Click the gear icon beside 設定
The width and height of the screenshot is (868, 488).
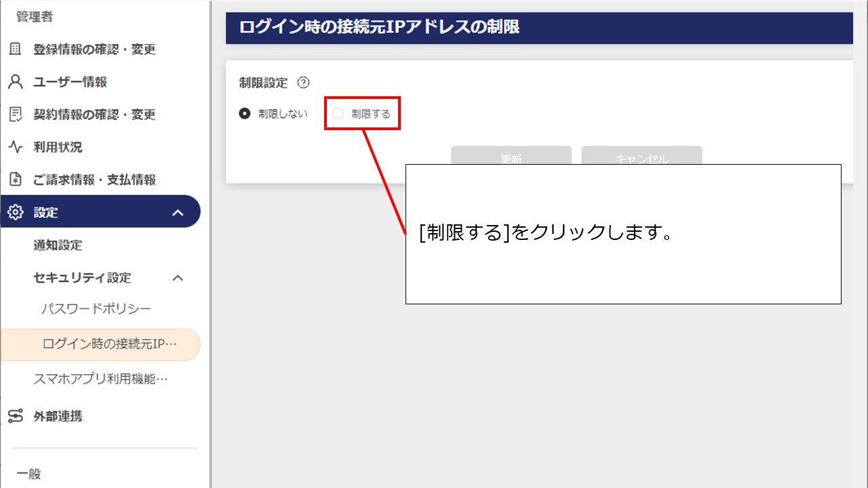point(15,212)
